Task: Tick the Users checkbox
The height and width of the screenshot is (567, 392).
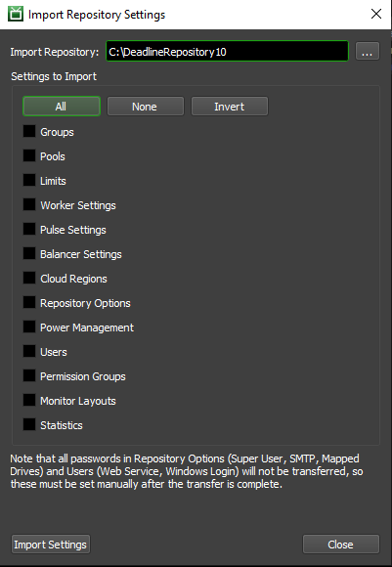Action: (x=29, y=351)
